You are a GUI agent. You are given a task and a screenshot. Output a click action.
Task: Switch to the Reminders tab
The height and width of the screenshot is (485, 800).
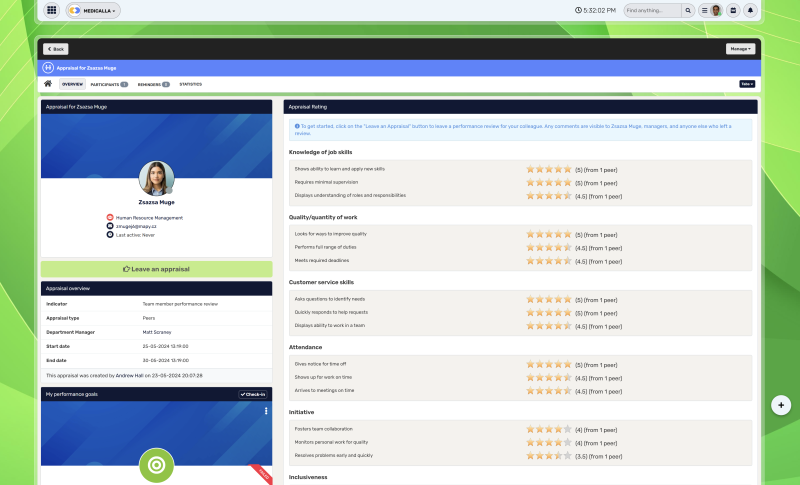[154, 85]
